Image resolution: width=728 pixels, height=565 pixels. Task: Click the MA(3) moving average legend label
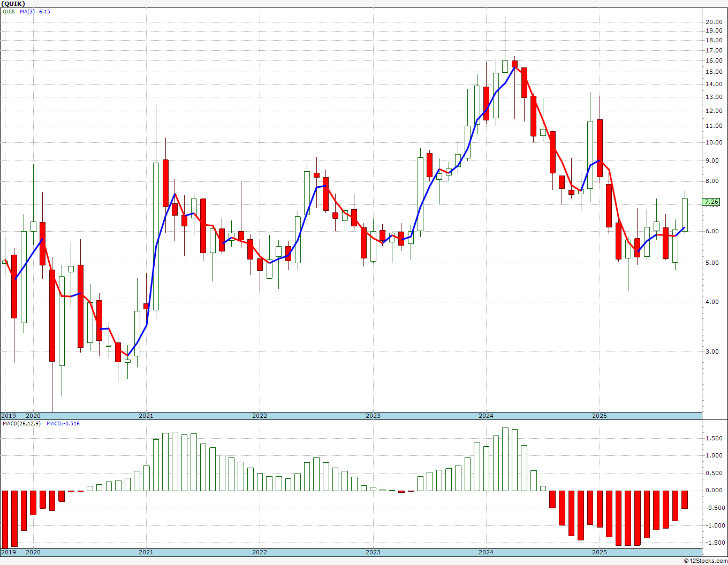[27, 11]
